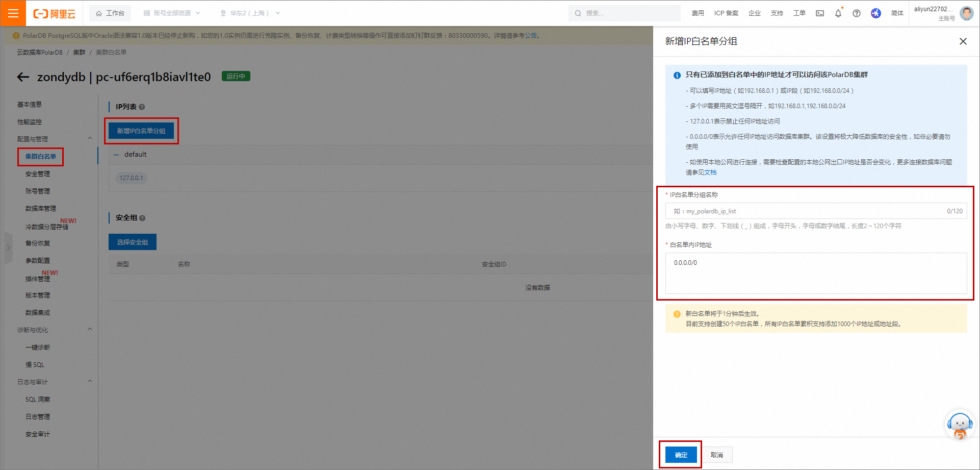Screen dimensions: 980x470
Task: Click the Alibaba Cloud logo
Action: point(55,14)
